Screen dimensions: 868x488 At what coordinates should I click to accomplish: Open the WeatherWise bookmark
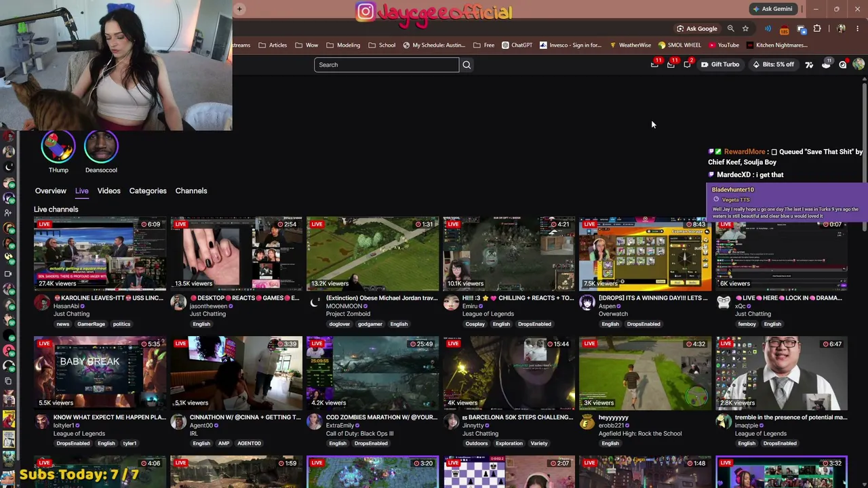[x=630, y=45]
